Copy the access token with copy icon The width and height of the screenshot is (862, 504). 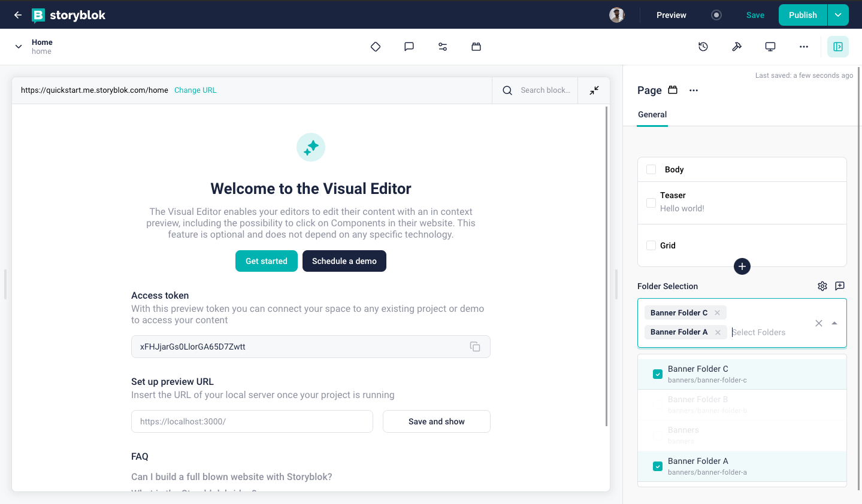(x=475, y=347)
